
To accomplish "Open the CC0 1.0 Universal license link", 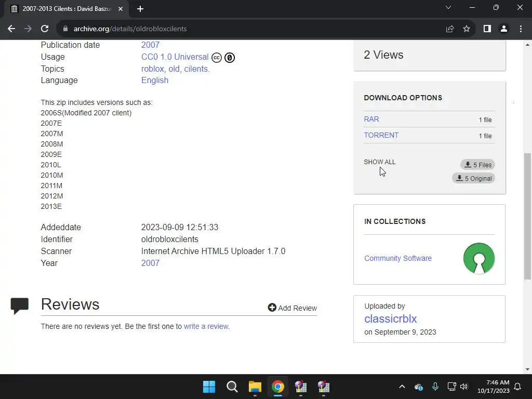I will 175,57.
